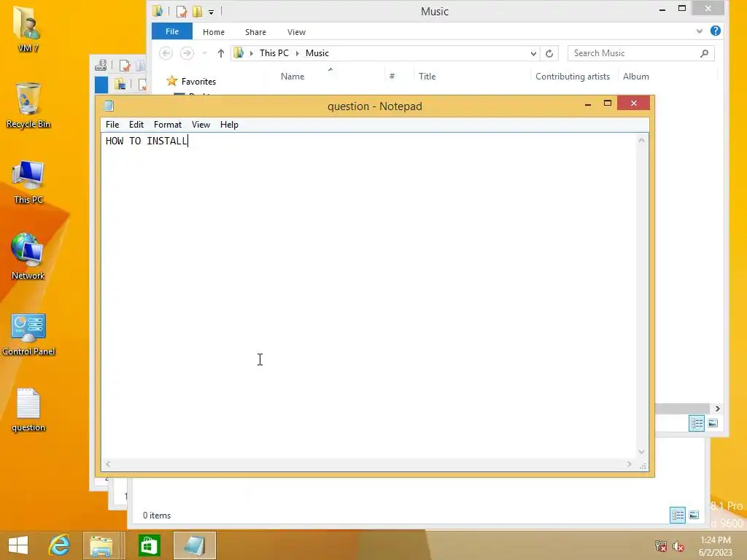
Task: Click Notepad horizontal scrollbar right arrow
Action: [x=630, y=464]
